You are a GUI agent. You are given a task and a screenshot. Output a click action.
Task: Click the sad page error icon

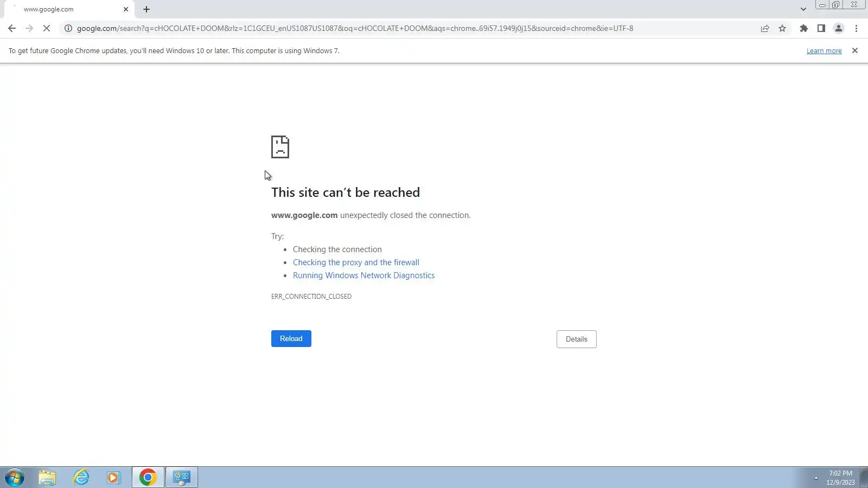(280, 147)
